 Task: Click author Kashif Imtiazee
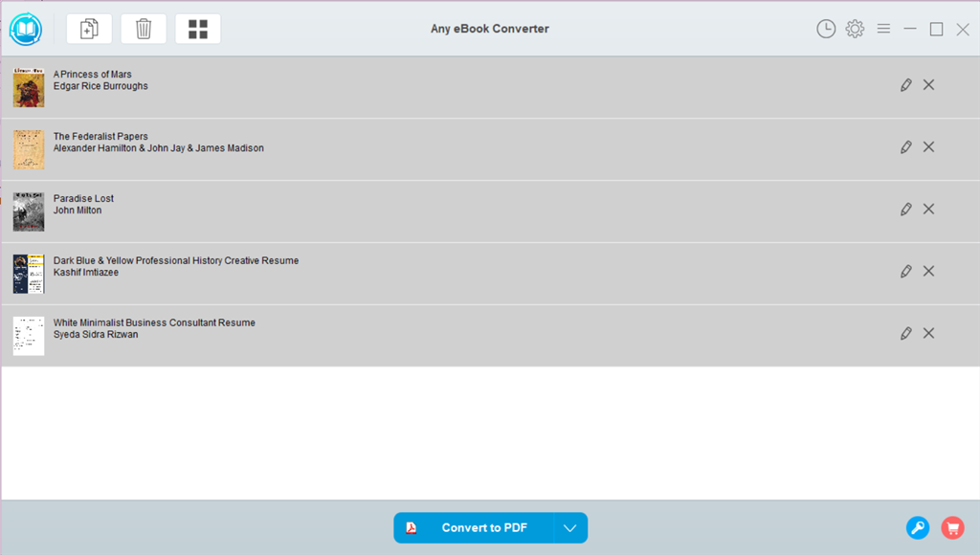point(85,273)
